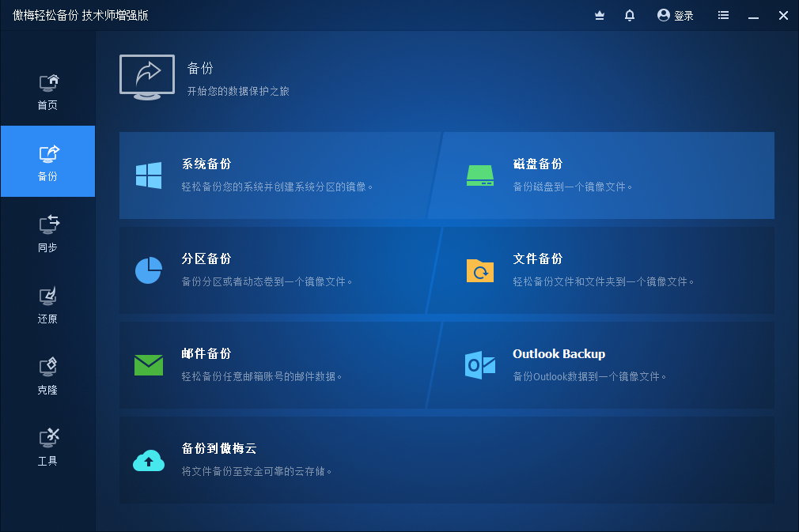This screenshot has height=532, width=799.
Task: Click the large 备份 header monitor icon
Action: [x=146, y=77]
